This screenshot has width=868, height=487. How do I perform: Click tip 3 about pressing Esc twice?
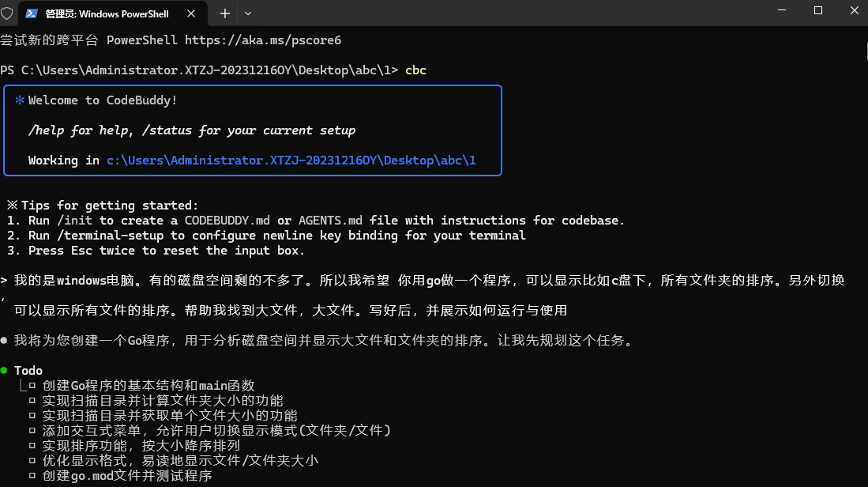click(156, 251)
